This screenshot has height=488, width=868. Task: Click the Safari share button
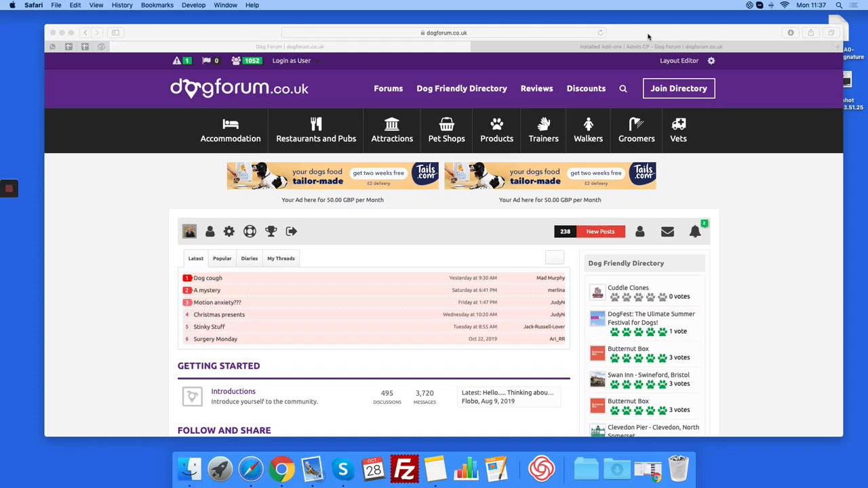810,33
